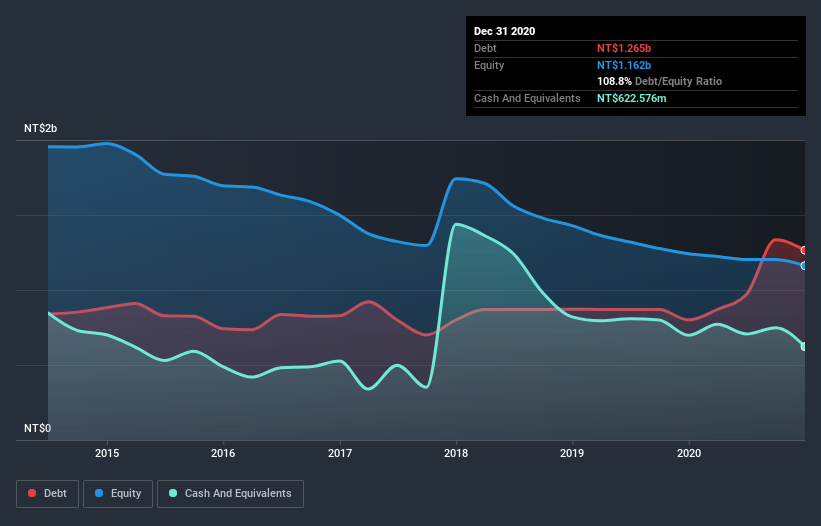Click the red Debt end-point marker
The width and height of the screenshot is (821, 526).
804,250
